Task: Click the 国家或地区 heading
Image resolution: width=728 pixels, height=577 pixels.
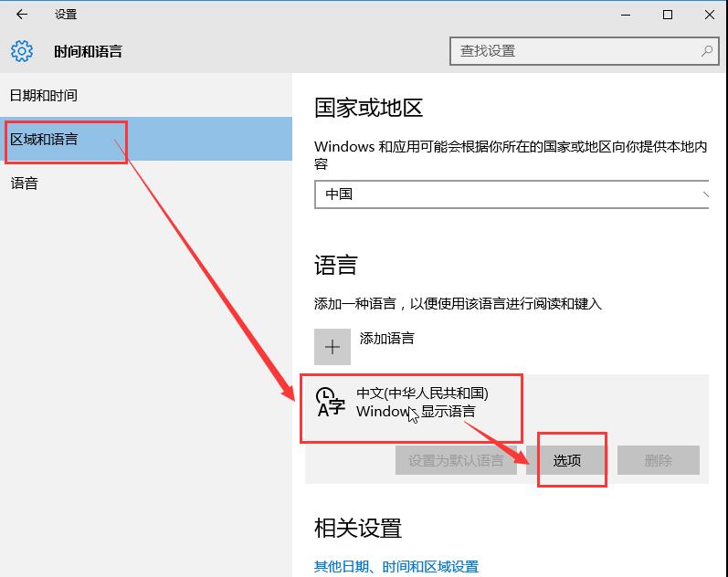Action: 369,108
